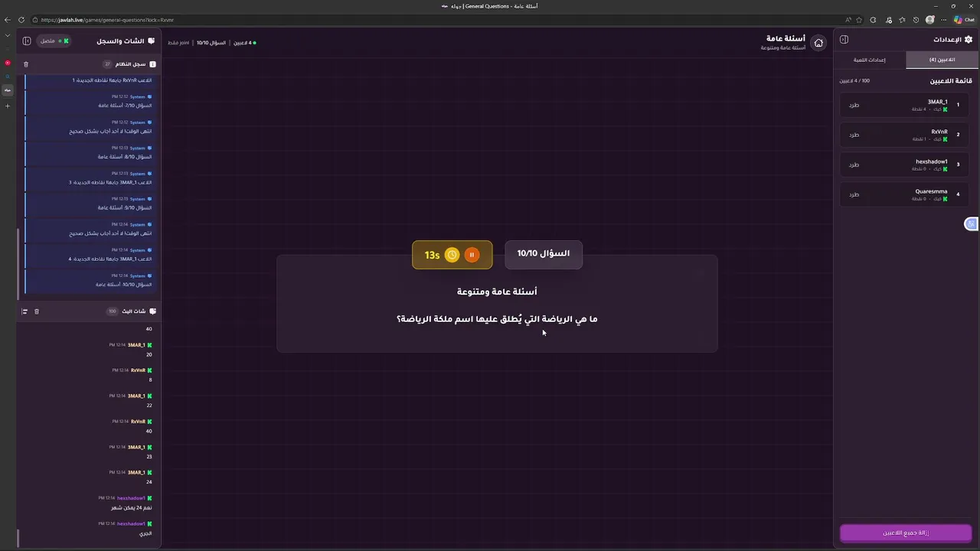
Task: Remove all players with the purple button
Action: tap(906, 533)
